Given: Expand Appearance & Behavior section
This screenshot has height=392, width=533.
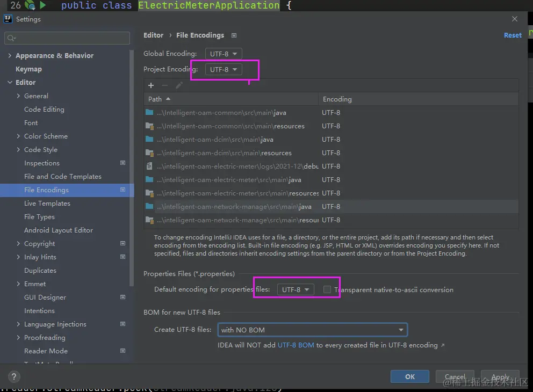Looking at the screenshot, I should click(10, 55).
